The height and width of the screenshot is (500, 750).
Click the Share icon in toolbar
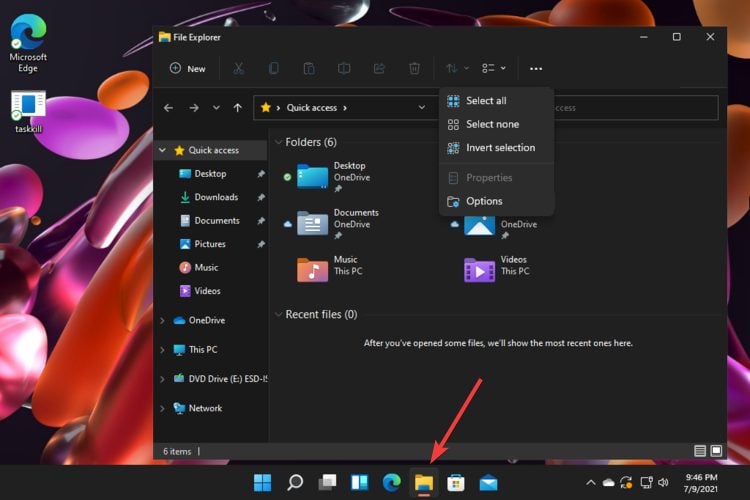tap(379, 68)
